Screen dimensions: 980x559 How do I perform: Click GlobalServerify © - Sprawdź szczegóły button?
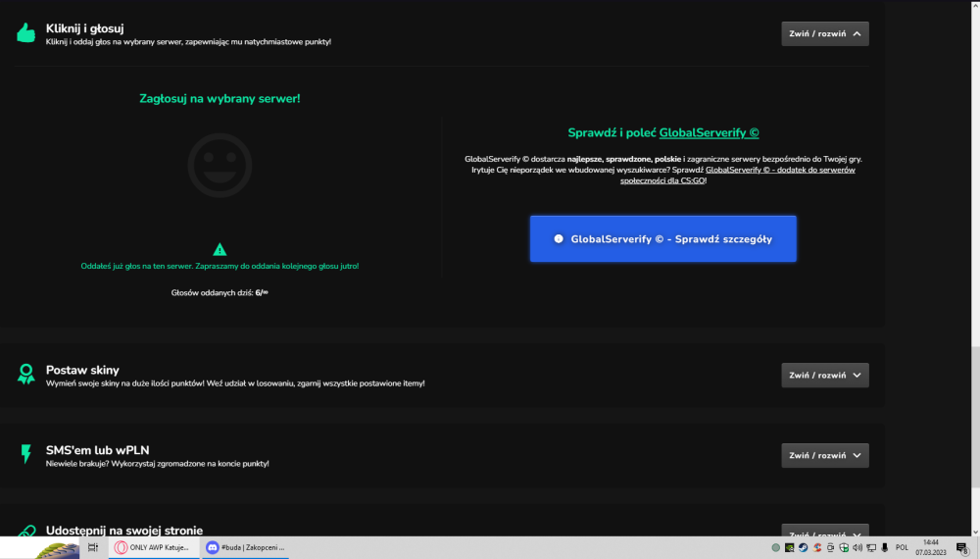pos(663,239)
